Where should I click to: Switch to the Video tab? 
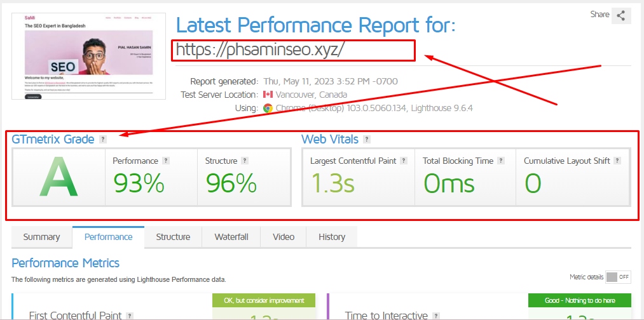pos(284,237)
